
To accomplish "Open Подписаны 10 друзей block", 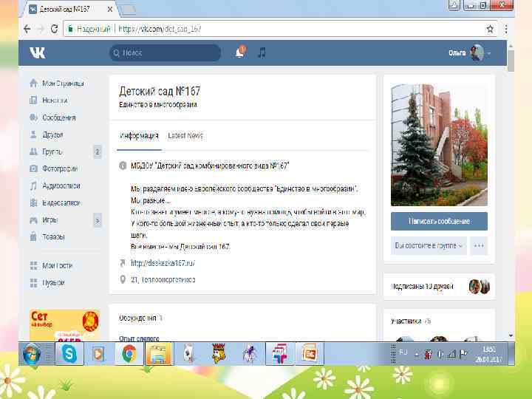I will click(x=439, y=287).
